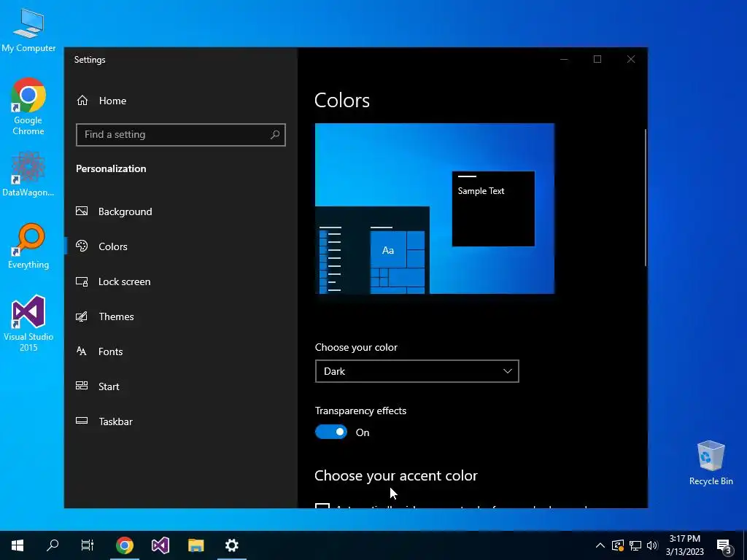Screen dimensions: 747x560
Task: Click the taskbar clock showing 3:17 PM
Action: point(684,545)
